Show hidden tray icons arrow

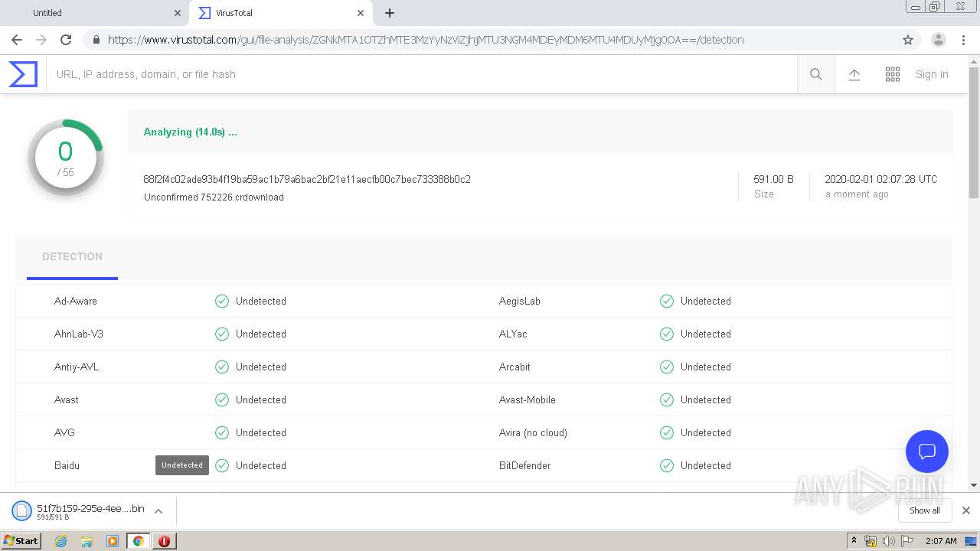[854, 541]
